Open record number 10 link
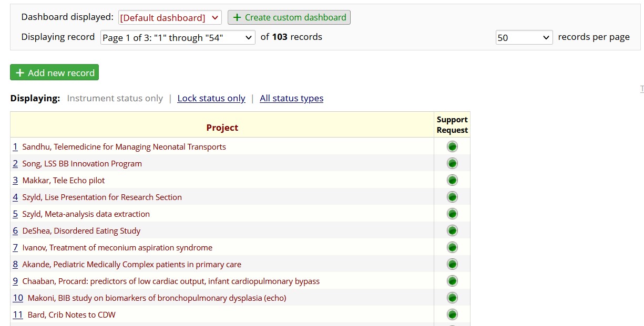This screenshot has height=326, width=644. [18, 298]
